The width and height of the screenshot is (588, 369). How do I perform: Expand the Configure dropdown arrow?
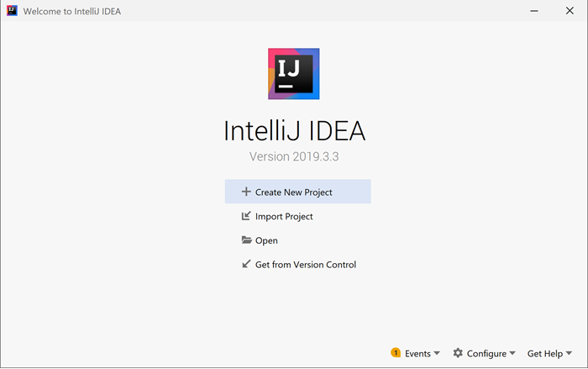click(512, 354)
